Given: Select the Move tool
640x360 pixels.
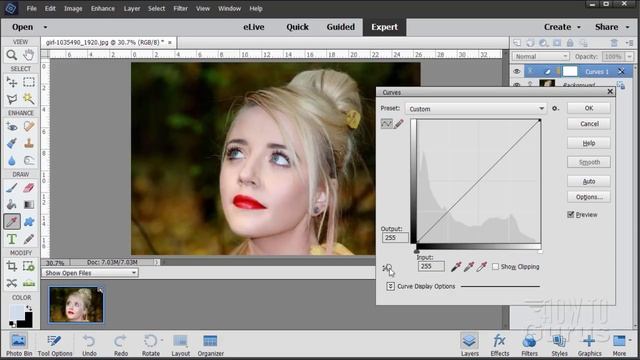Looking at the screenshot, I should click(x=11, y=82).
